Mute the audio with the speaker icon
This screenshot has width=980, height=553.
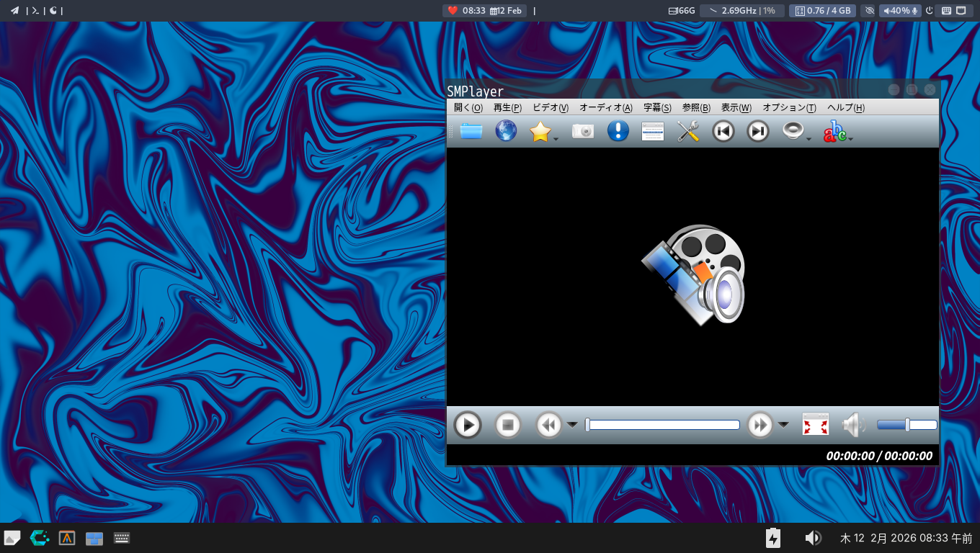[853, 425]
